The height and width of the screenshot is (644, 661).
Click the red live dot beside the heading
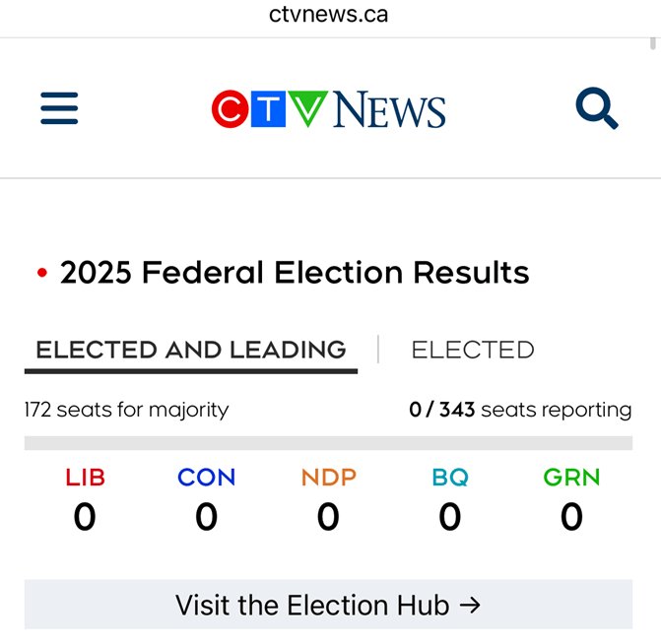[x=42, y=273]
